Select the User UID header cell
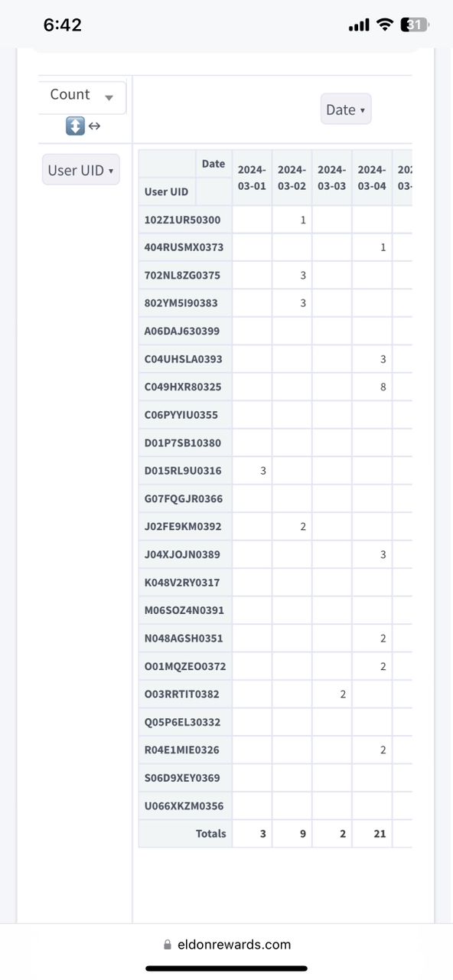The image size is (453, 980). [x=167, y=191]
